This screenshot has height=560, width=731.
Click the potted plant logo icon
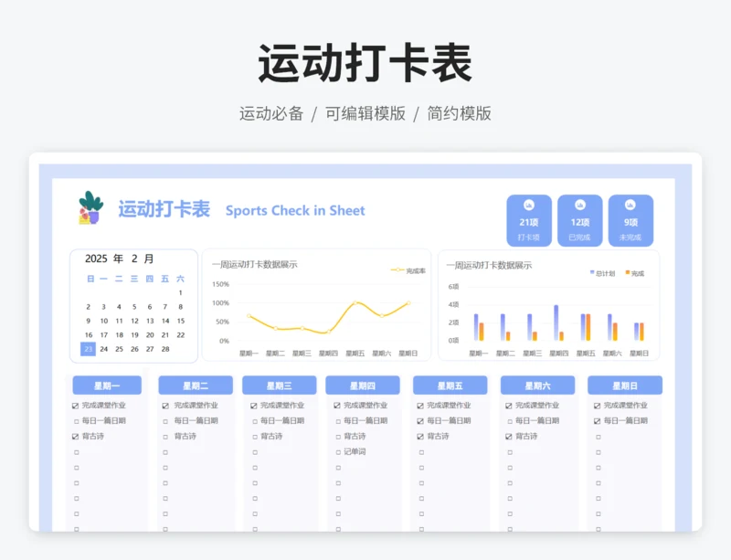coord(90,208)
